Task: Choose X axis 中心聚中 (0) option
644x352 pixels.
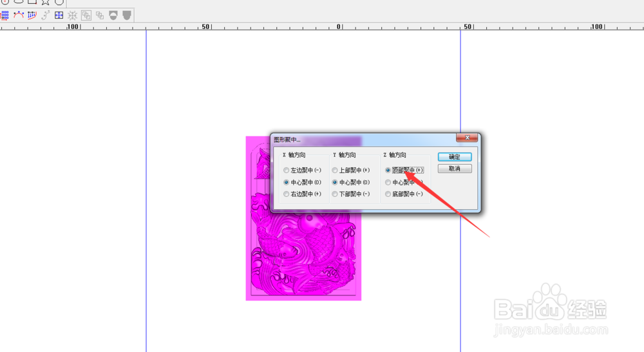Action: click(302, 182)
